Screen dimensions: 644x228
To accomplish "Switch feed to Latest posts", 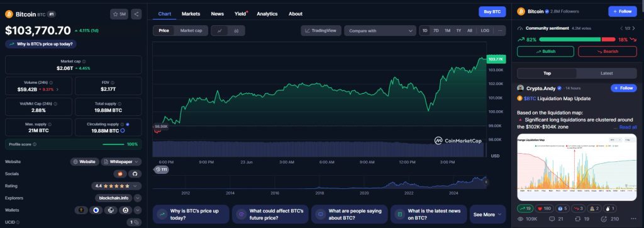I will [x=607, y=73].
